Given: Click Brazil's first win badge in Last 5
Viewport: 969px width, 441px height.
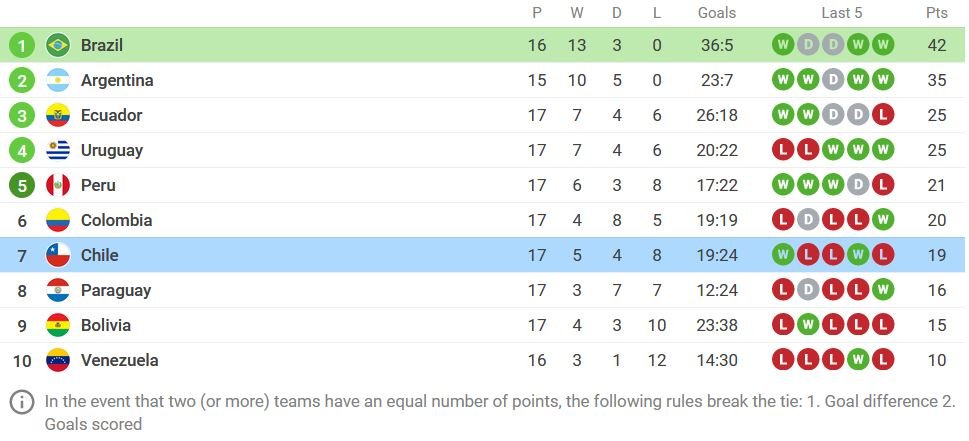Looking at the screenshot, I should (783, 45).
